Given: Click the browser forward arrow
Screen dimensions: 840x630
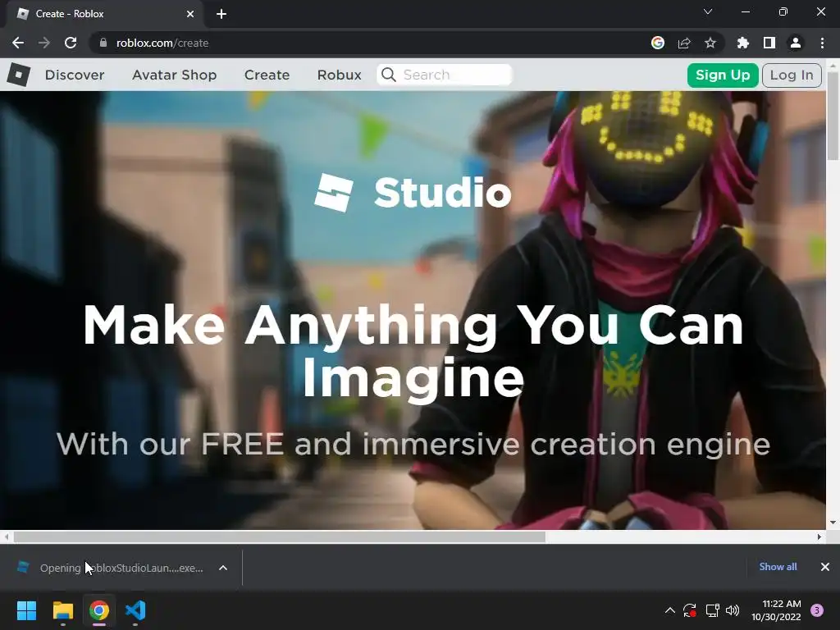Looking at the screenshot, I should pyautogui.click(x=44, y=43).
